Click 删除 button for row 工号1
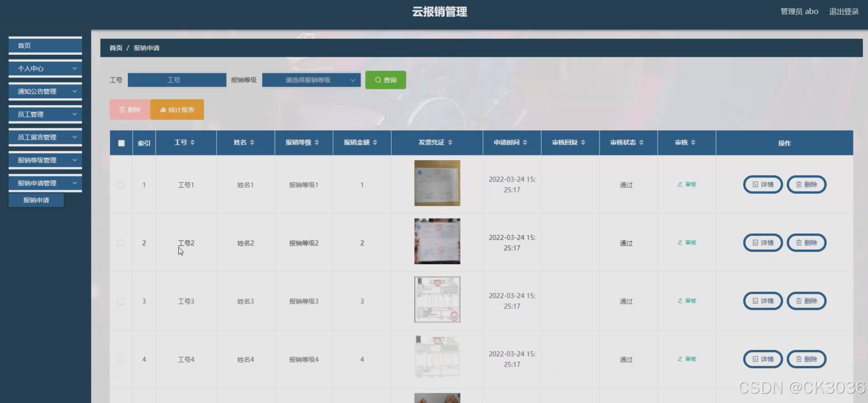 click(807, 184)
